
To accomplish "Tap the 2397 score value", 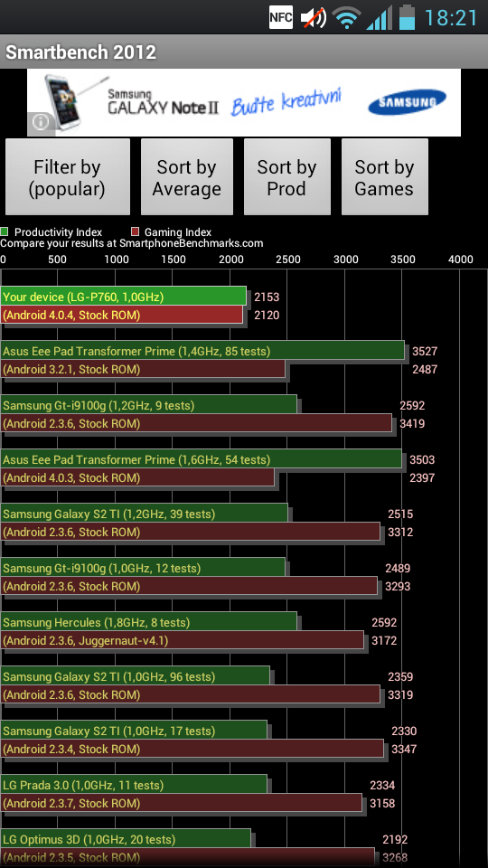I will point(422,477).
